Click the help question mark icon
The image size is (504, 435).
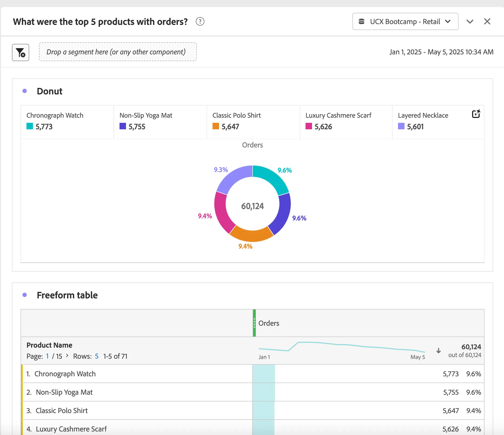pyautogui.click(x=200, y=21)
